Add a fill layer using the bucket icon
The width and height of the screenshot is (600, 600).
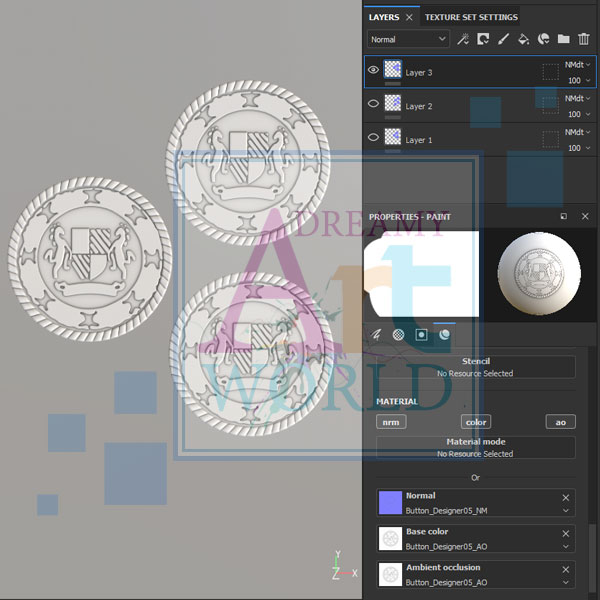point(523,39)
